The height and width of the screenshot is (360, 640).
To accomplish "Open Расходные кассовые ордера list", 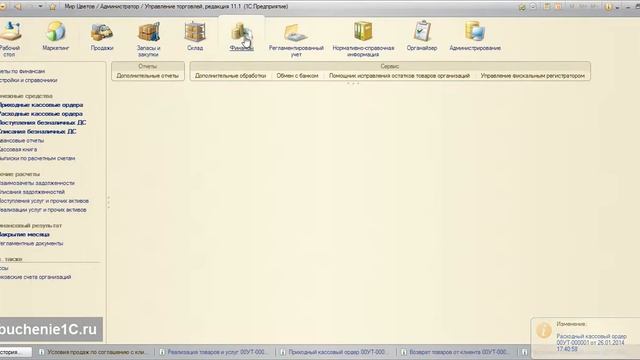I will 41,114.
